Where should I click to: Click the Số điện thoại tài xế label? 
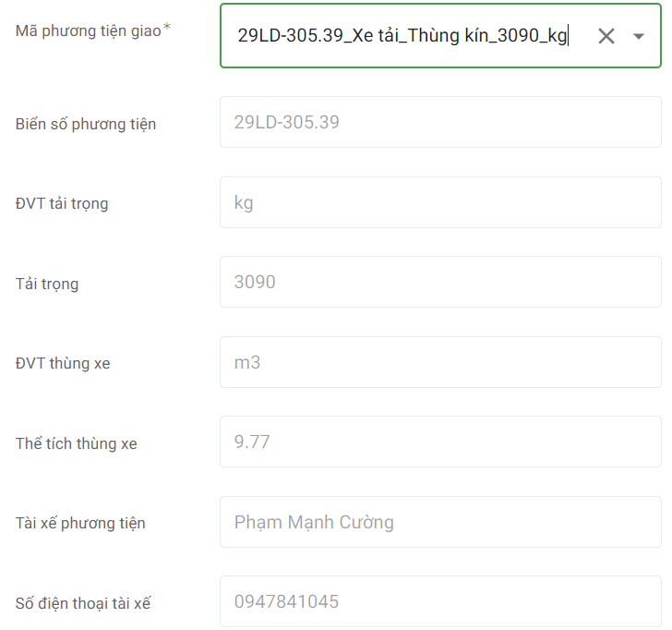point(83,603)
